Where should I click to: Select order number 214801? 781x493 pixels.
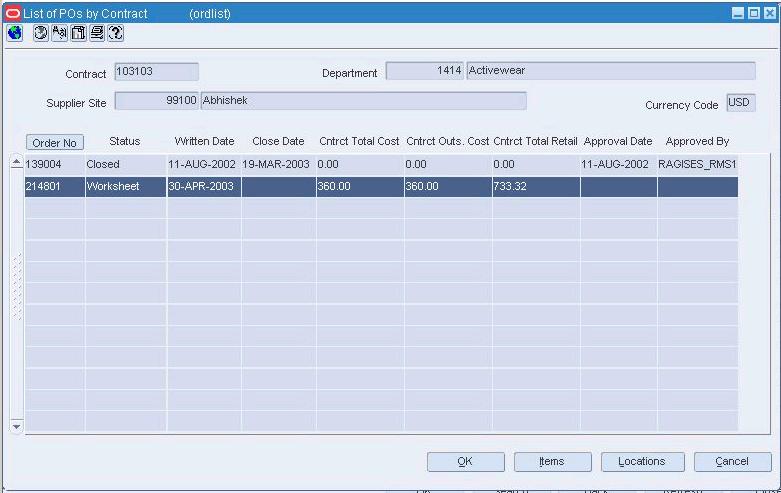pos(55,187)
